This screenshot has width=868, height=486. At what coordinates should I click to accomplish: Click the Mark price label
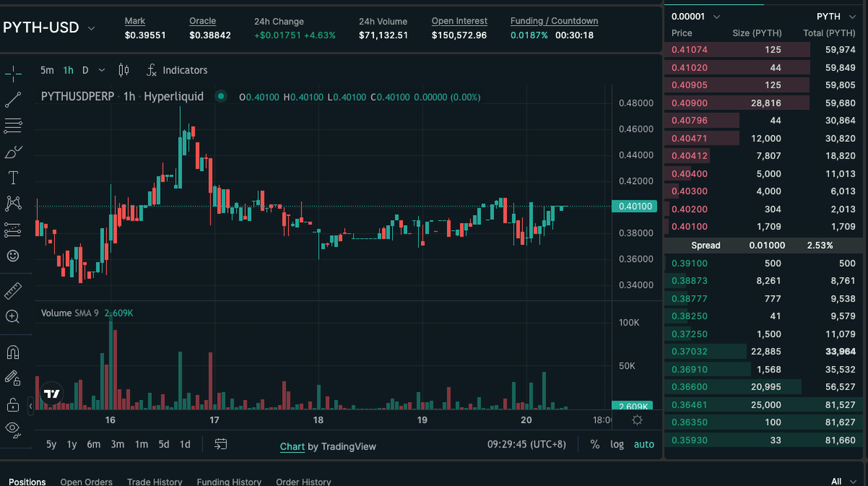[135, 21]
